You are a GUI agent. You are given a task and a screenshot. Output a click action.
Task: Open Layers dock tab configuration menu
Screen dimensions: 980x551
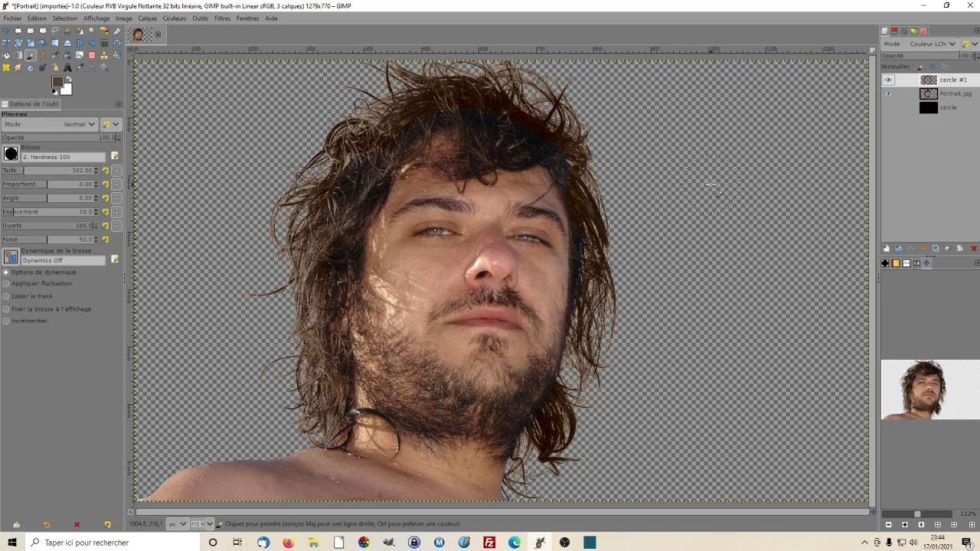(977, 31)
